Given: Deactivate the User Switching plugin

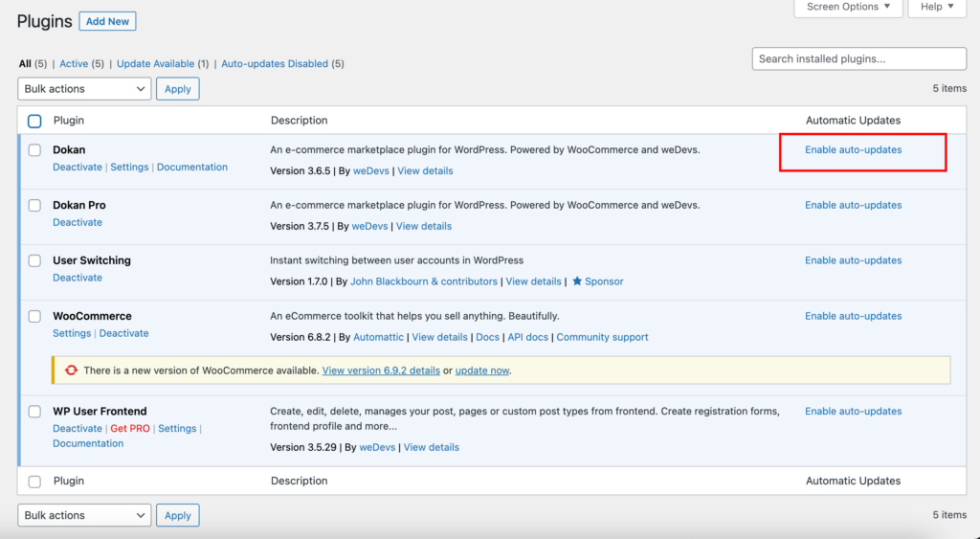Looking at the screenshot, I should coord(78,278).
